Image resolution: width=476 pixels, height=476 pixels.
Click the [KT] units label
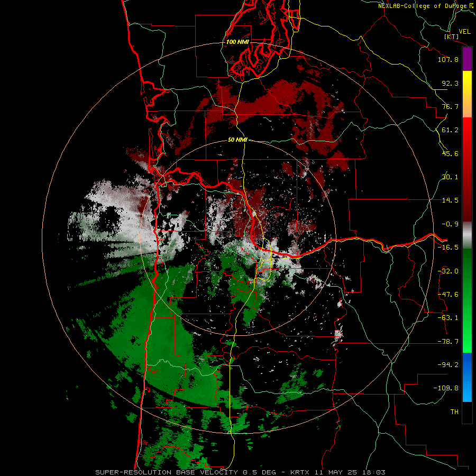click(452, 36)
